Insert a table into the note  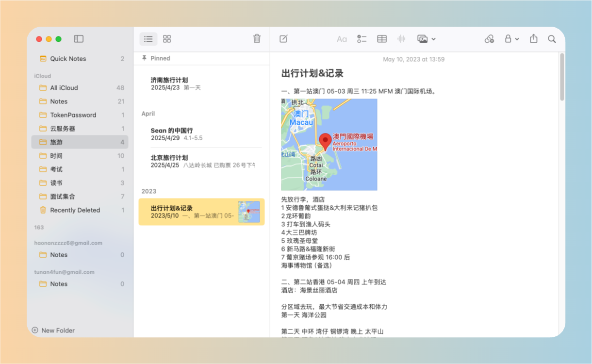click(x=382, y=39)
